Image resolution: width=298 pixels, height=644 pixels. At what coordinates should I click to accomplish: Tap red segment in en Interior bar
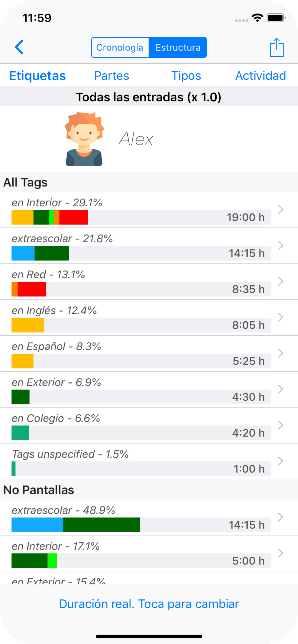(74, 217)
